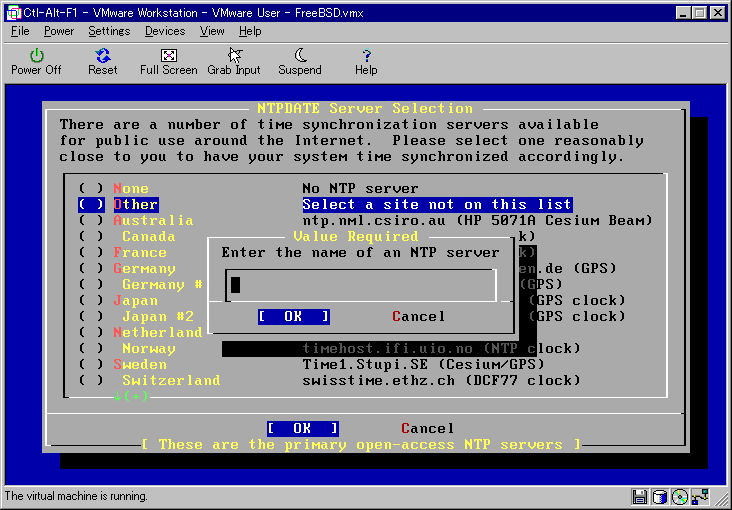Click the Reset toolbar icon
The image size is (732, 510).
point(103,56)
